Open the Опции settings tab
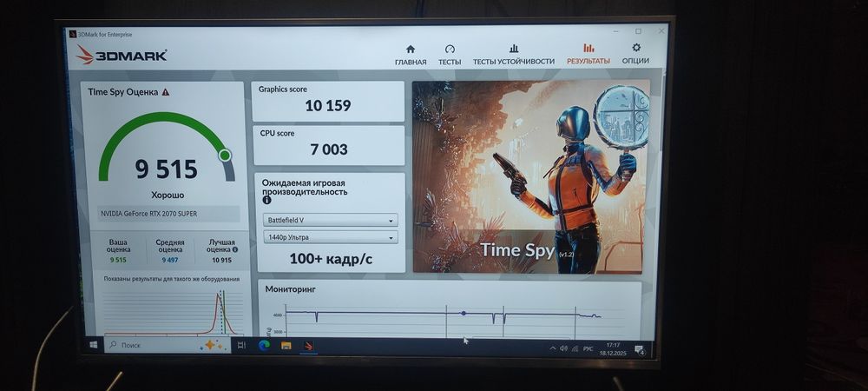 pyautogui.click(x=635, y=54)
